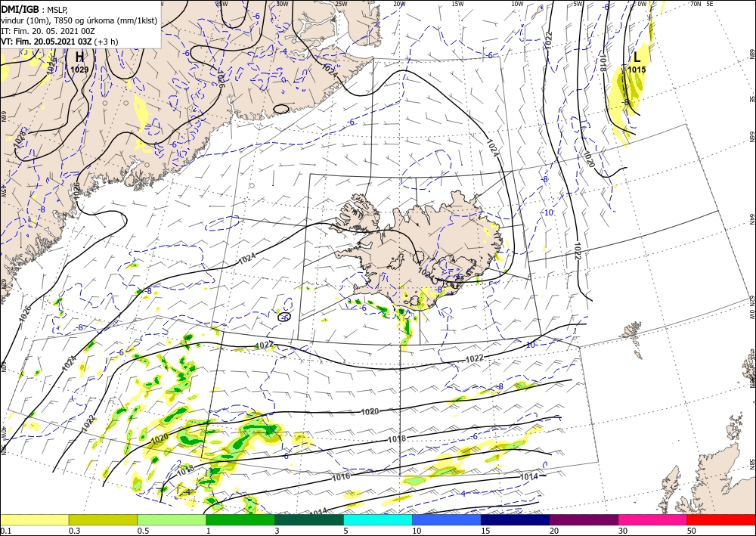This screenshot has height=536, width=756.
Task: Click the H high-pressure marker over Greenland
Action: [79, 57]
